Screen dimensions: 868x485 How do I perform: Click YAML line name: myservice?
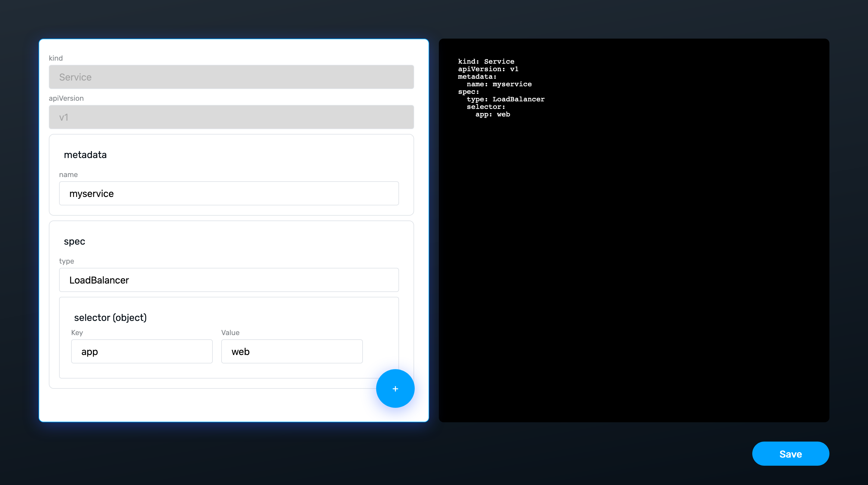click(x=499, y=84)
